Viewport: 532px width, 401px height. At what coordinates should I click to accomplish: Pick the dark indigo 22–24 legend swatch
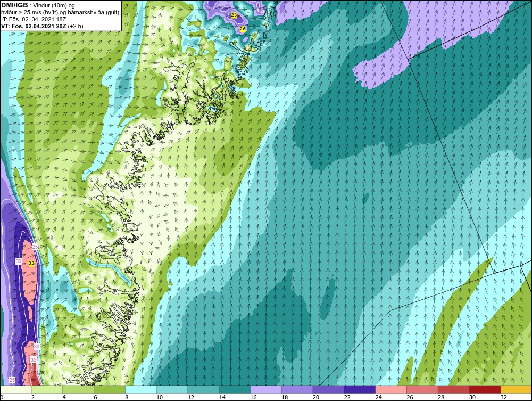tap(360, 389)
